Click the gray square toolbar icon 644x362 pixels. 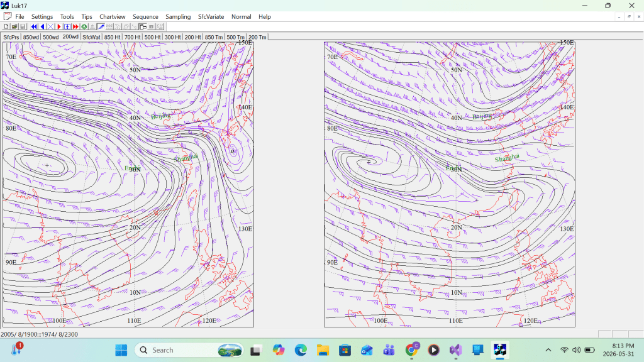pyautogui.click(x=151, y=26)
